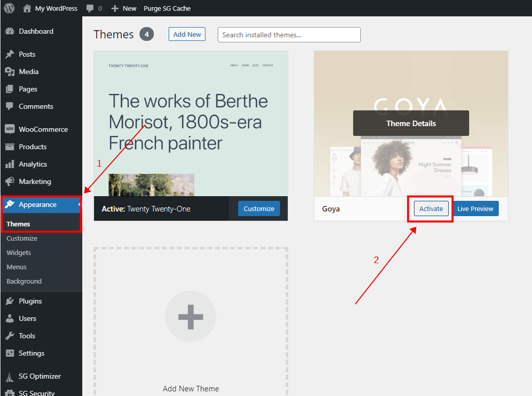Open Customize submenu item

[x=22, y=238]
